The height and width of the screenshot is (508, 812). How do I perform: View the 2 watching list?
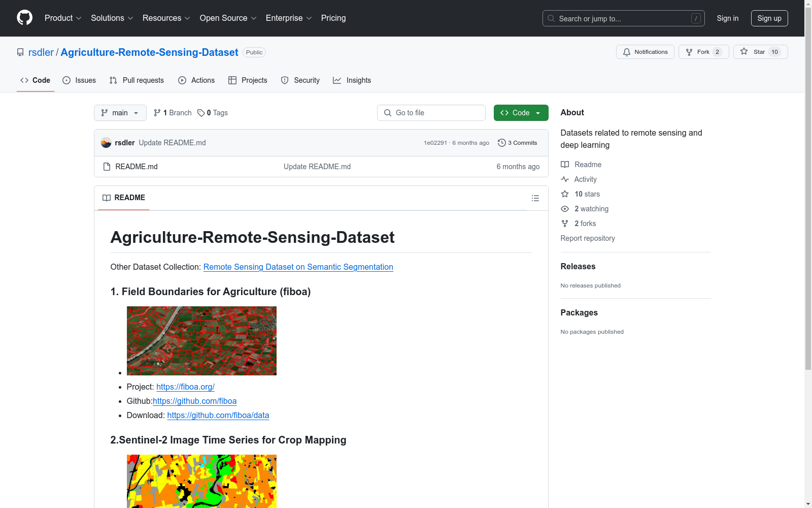[x=585, y=209]
